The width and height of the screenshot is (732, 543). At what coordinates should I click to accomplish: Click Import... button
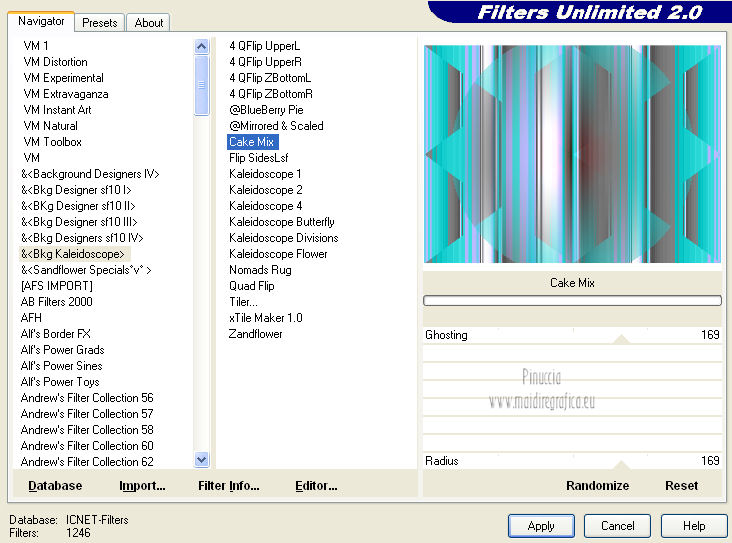(142, 486)
